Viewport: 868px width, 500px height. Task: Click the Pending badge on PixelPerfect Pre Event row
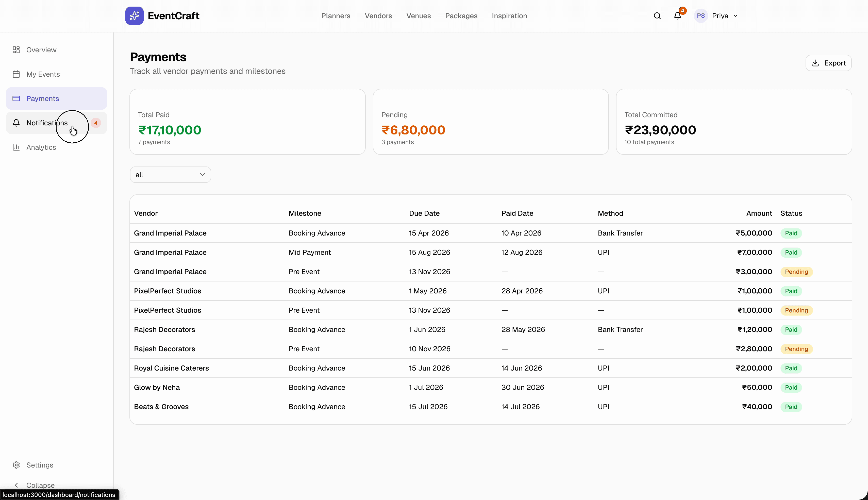point(796,310)
